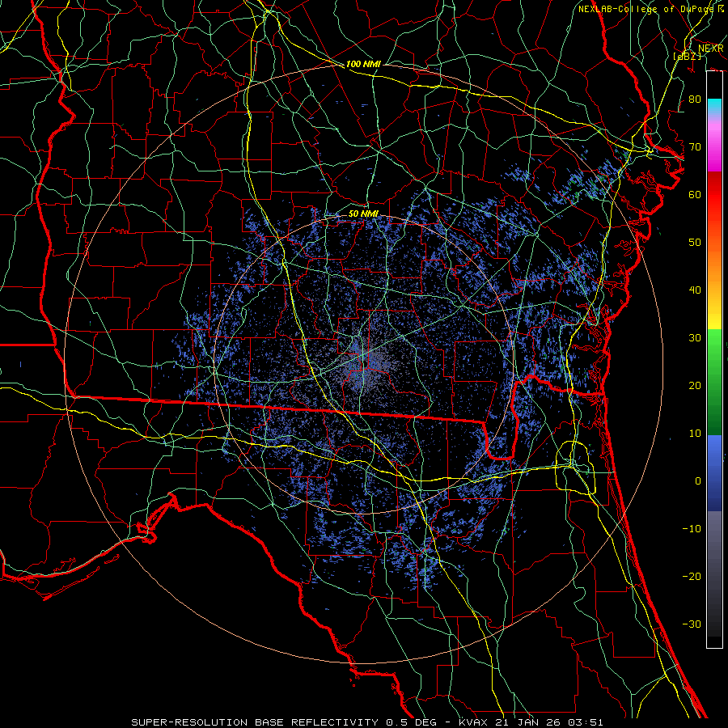Click the gray radar site center at KVAX
This screenshot has width=728, height=728.
click(x=366, y=363)
